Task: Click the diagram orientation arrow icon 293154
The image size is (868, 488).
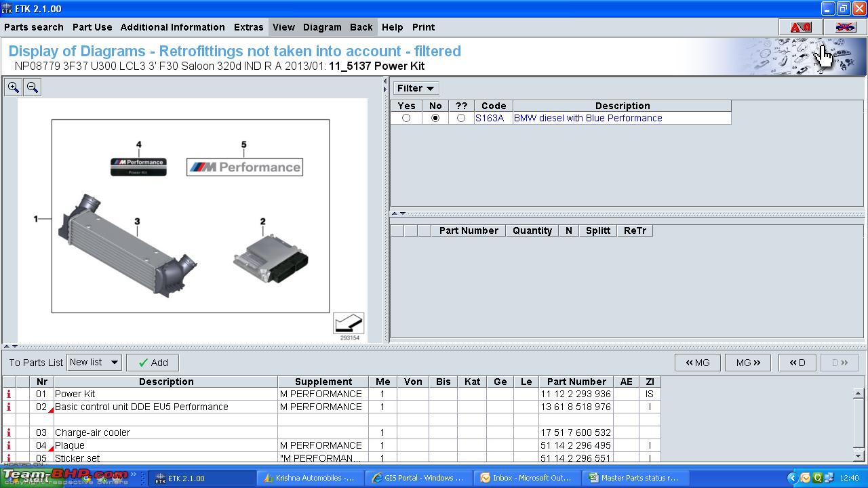Action: 349,323
